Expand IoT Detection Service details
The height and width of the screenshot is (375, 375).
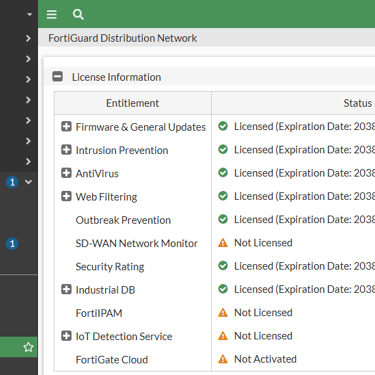[66, 336]
